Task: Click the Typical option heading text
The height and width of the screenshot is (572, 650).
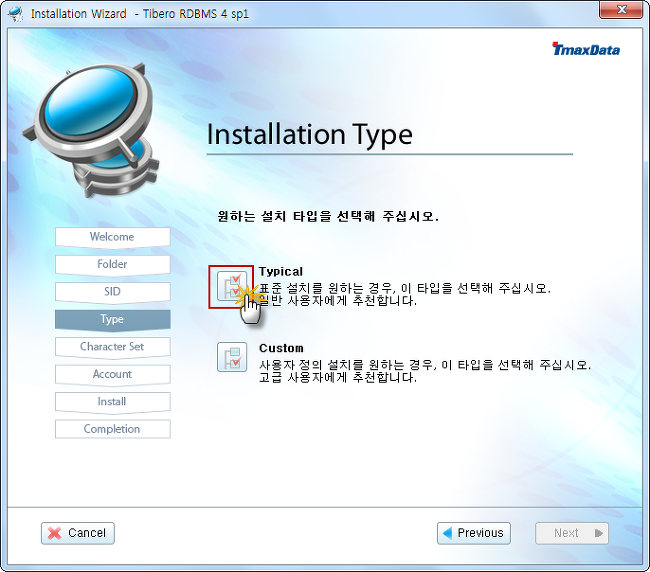Action: click(x=281, y=272)
